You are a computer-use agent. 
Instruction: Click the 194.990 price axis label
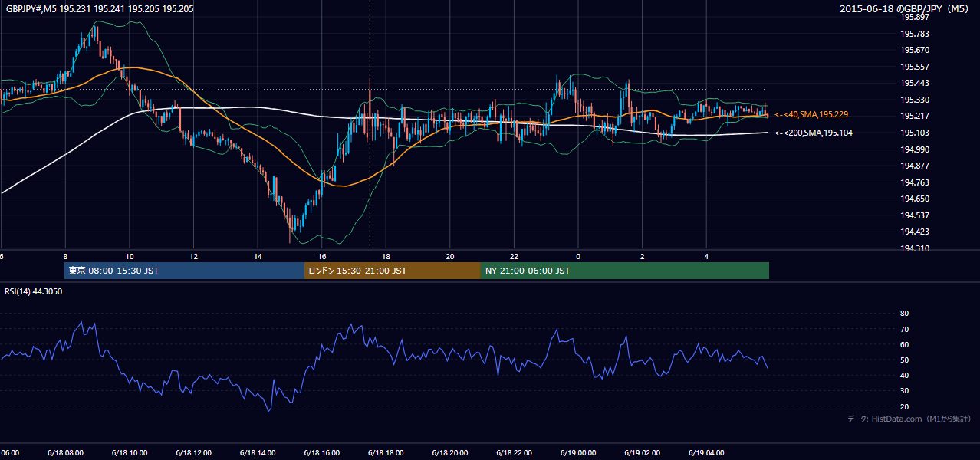[x=913, y=149]
